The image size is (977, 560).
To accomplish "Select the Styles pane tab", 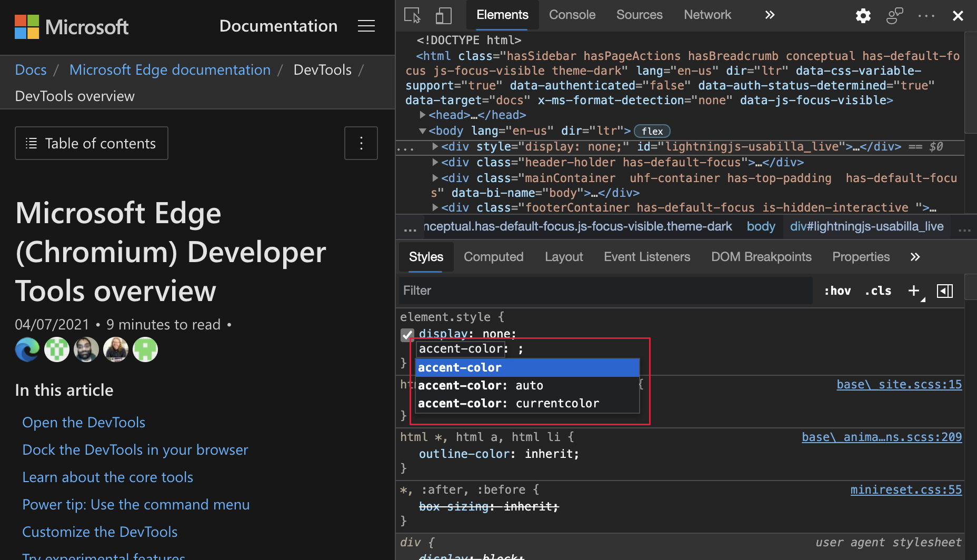I will point(426,257).
